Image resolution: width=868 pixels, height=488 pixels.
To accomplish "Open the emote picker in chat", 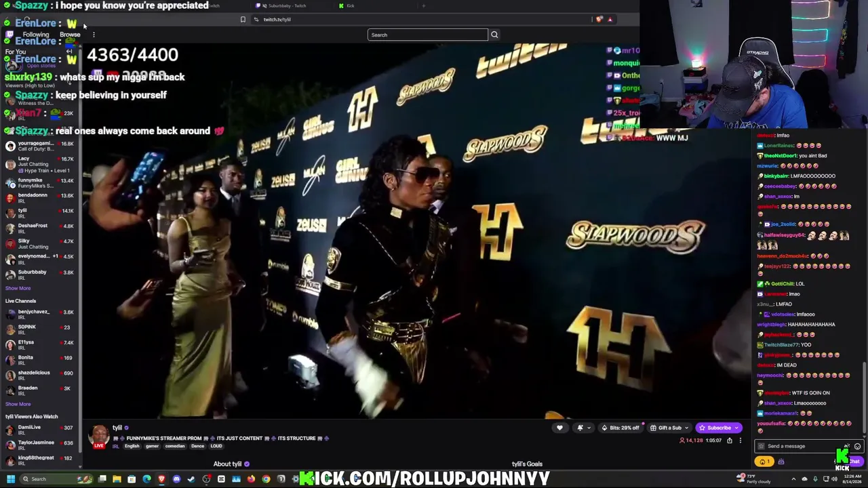I will 857,446.
